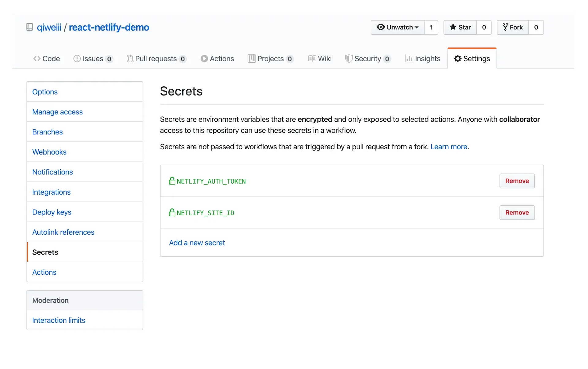Viewport: 588px width, 369px height.
Task: Click the gear icon on Settings tab
Action: [458, 58]
